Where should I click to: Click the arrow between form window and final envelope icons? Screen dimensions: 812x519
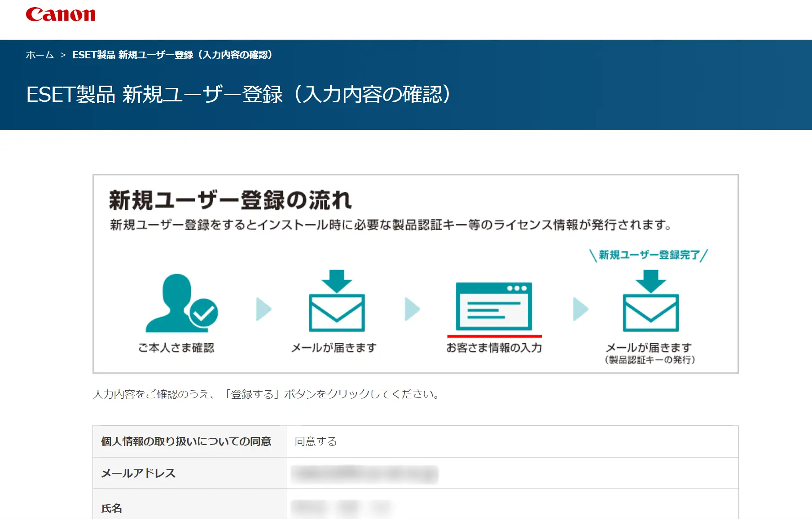click(x=580, y=309)
